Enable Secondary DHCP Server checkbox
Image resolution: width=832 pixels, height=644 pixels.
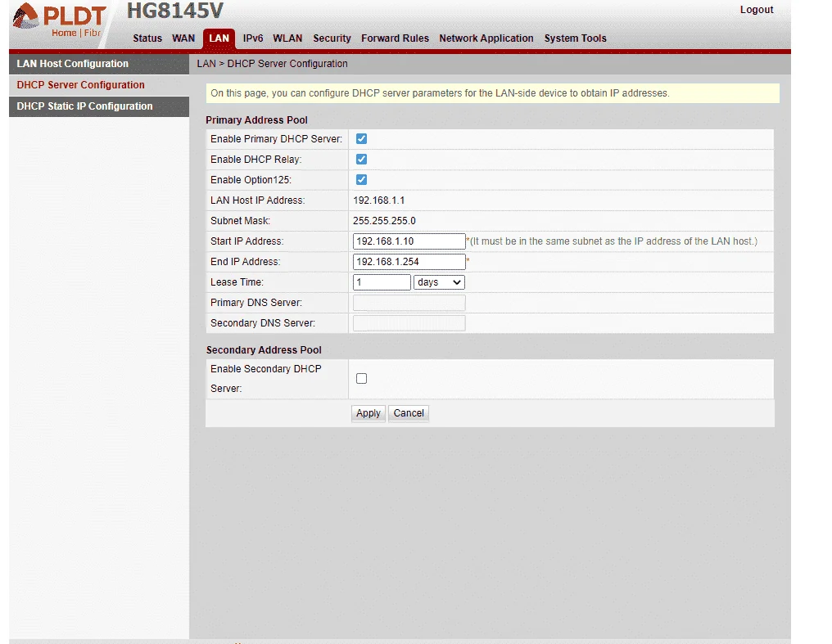(361, 378)
